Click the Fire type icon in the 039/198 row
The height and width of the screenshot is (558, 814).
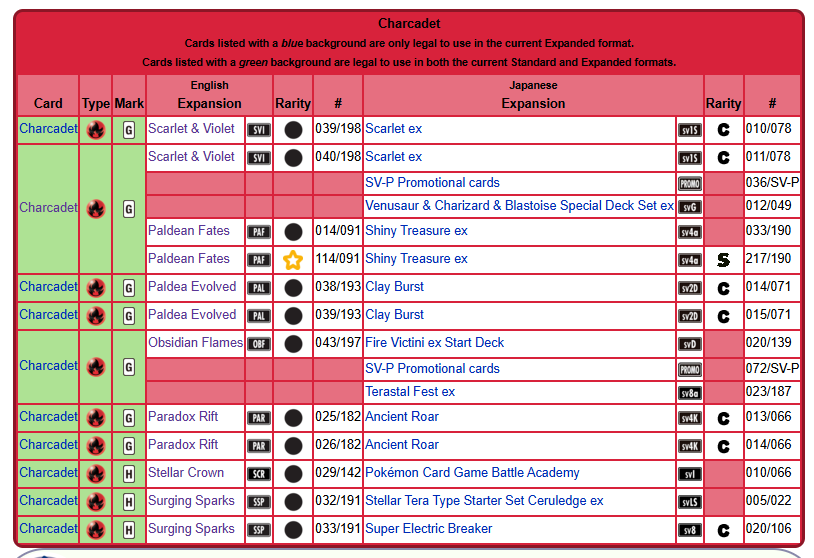coord(96,130)
